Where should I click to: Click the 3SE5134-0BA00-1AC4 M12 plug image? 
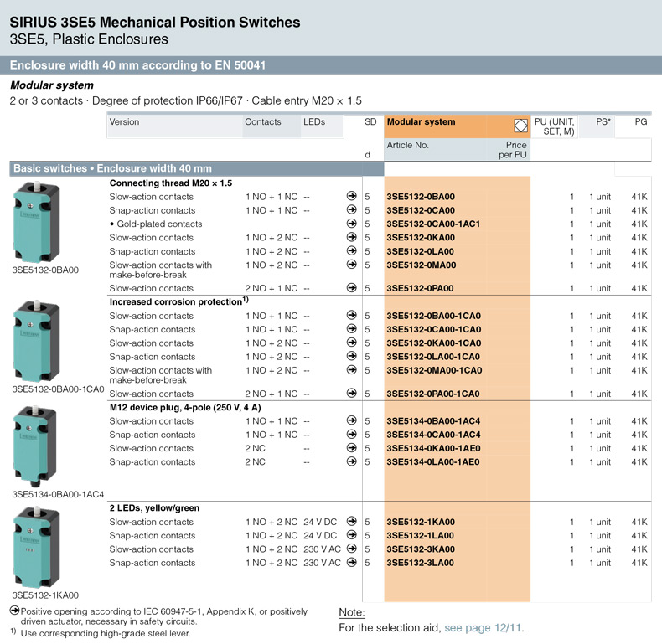(x=36, y=445)
